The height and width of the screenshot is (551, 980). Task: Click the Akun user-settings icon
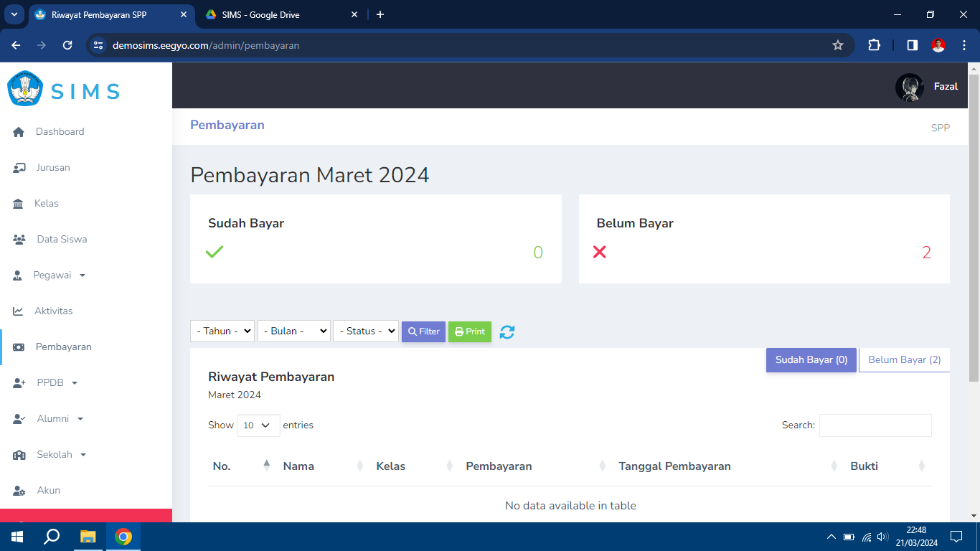(x=19, y=491)
